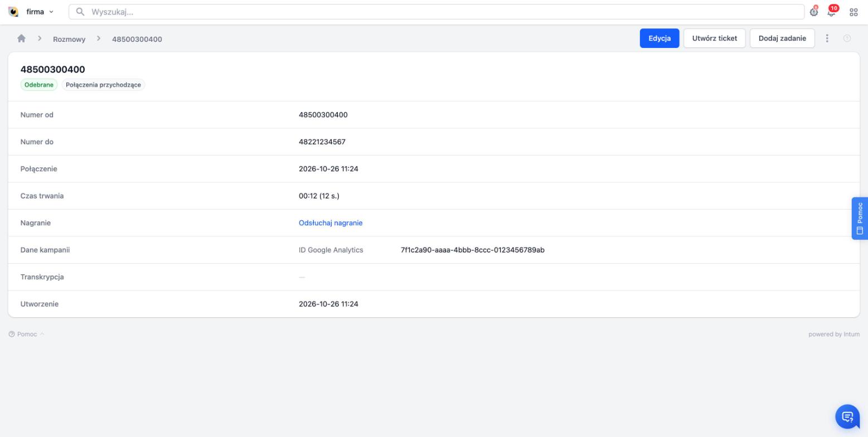This screenshot has width=868, height=437.
Task: Click the ID Google Analytics label
Action: [x=331, y=250]
